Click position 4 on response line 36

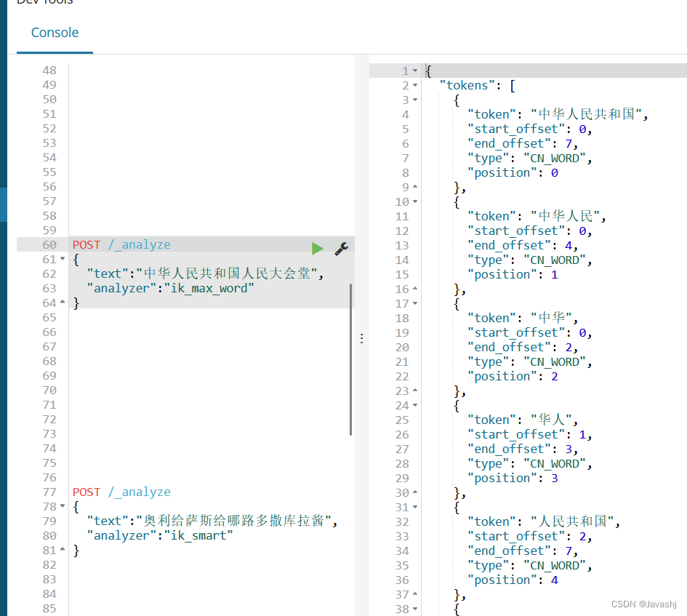pyautogui.click(x=554, y=580)
